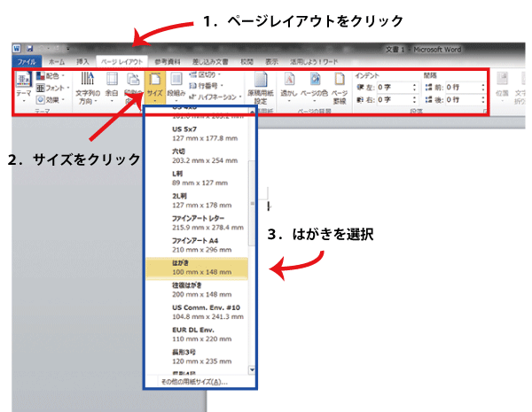Select 六切 203.2 mm x 254 mm size
The image size is (532, 412).
[197, 156]
